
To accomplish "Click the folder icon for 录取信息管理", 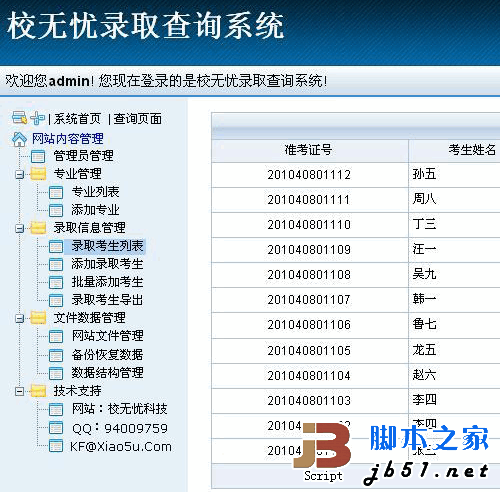I will 38,228.
